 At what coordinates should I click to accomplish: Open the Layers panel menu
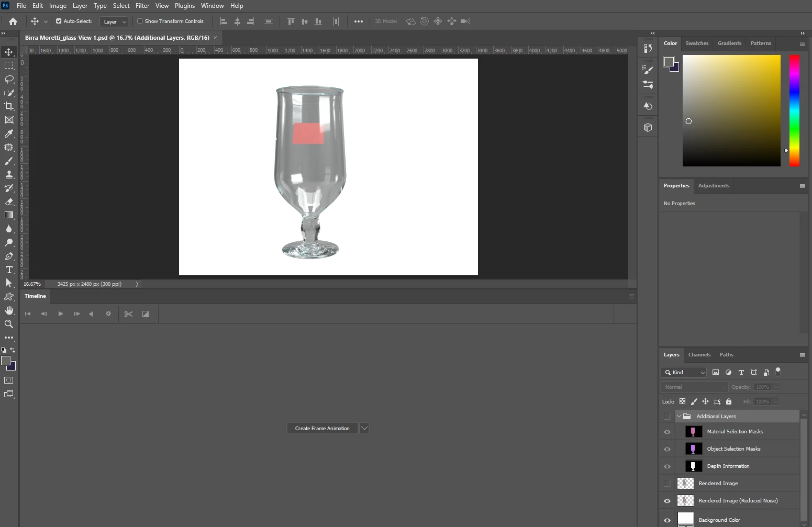click(802, 355)
